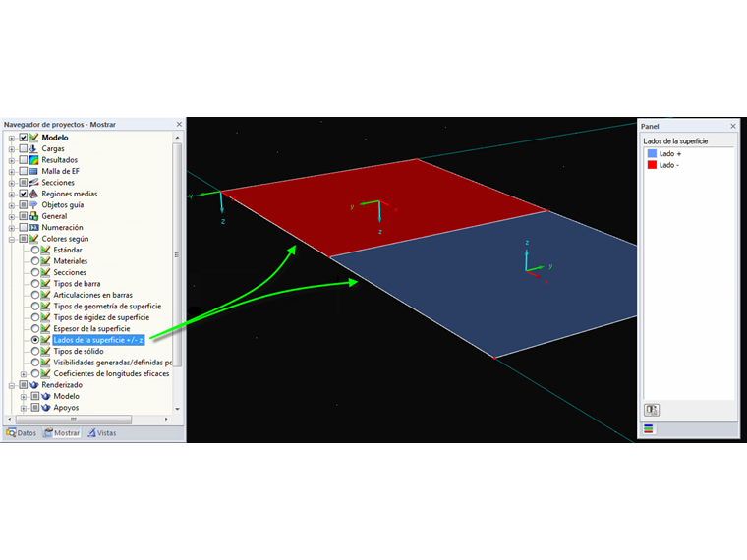
Task: Click the Objetos guía icon
Action: click(x=33, y=204)
